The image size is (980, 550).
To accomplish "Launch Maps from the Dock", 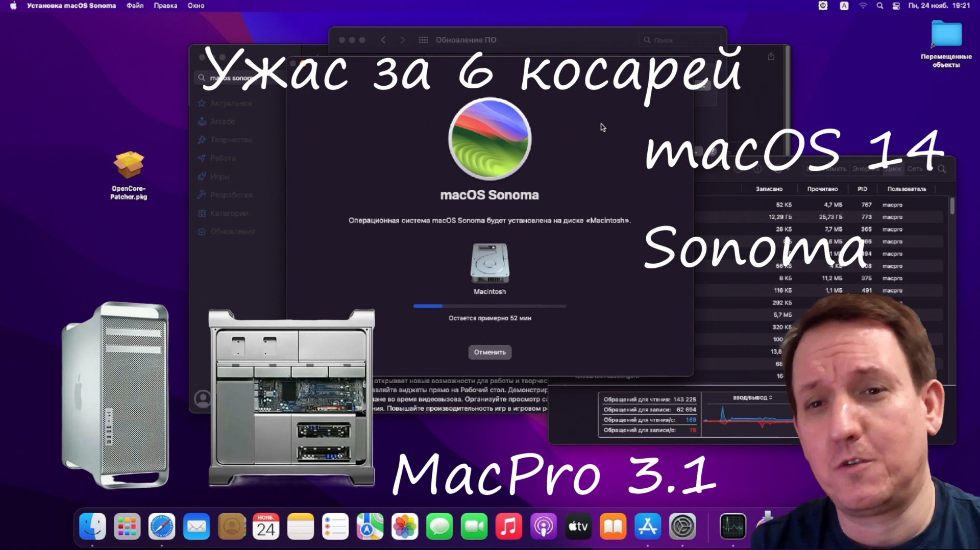I will point(370,527).
